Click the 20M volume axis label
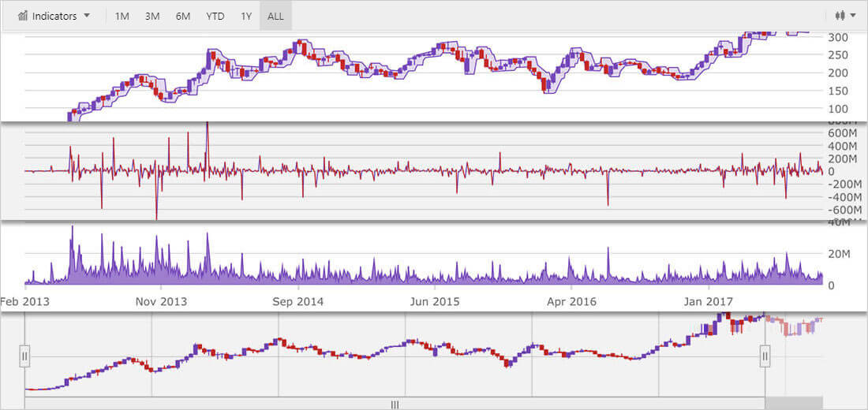The width and height of the screenshot is (868, 410). 837,254
